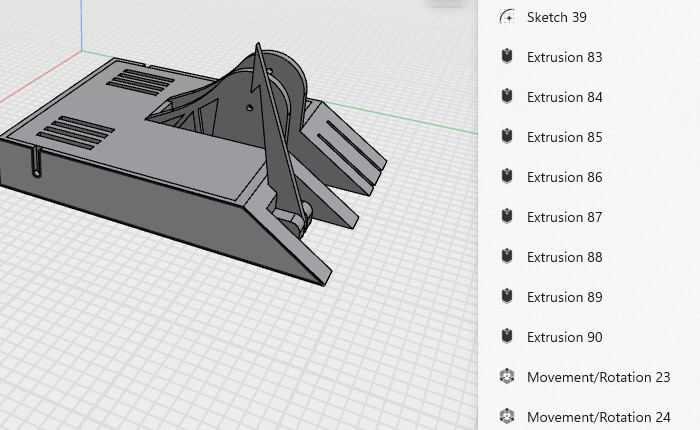700x430 pixels.
Task: Select the Extrusion 84 history step
Action: [564, 97]
